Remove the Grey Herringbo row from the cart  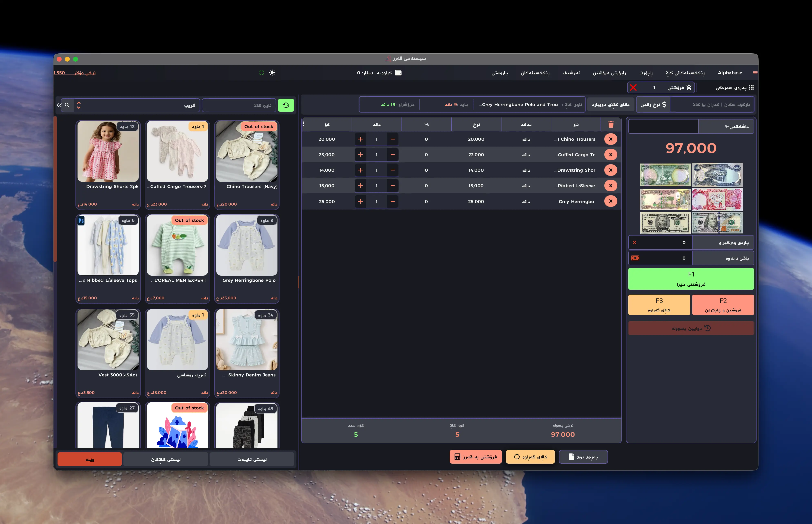[x=611, y=201]
